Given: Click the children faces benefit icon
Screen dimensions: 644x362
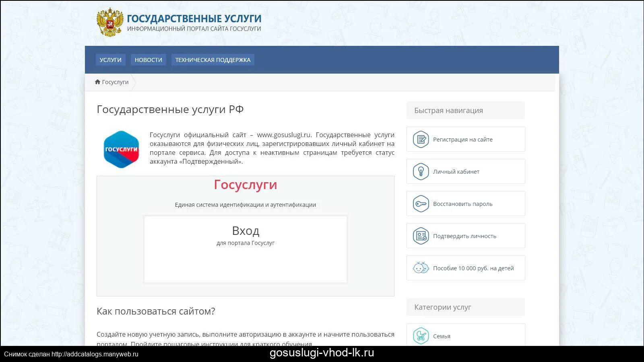Looking at the screenshot, I should tap(421, 268).
